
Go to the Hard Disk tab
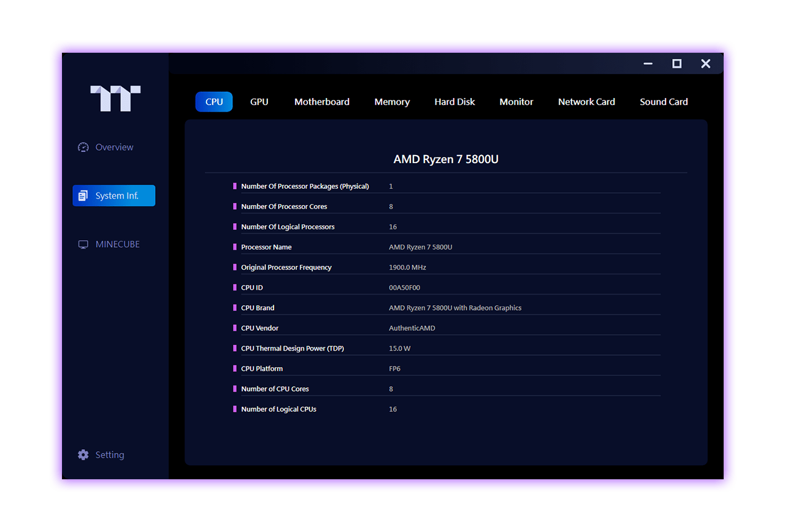(x=454, y=102)
